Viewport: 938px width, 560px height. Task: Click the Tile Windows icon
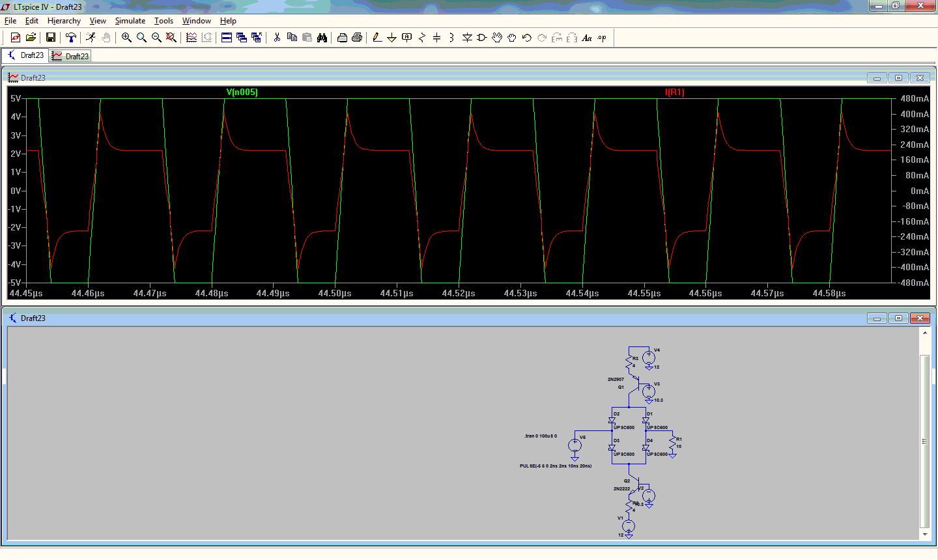tap(227, 38)
